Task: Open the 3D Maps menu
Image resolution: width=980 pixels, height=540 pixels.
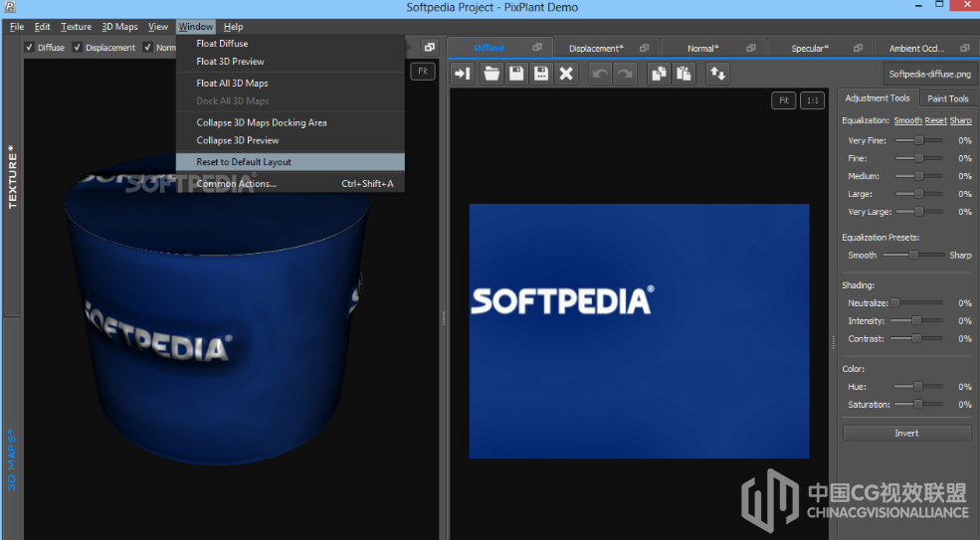Action: tap(119, 26)
